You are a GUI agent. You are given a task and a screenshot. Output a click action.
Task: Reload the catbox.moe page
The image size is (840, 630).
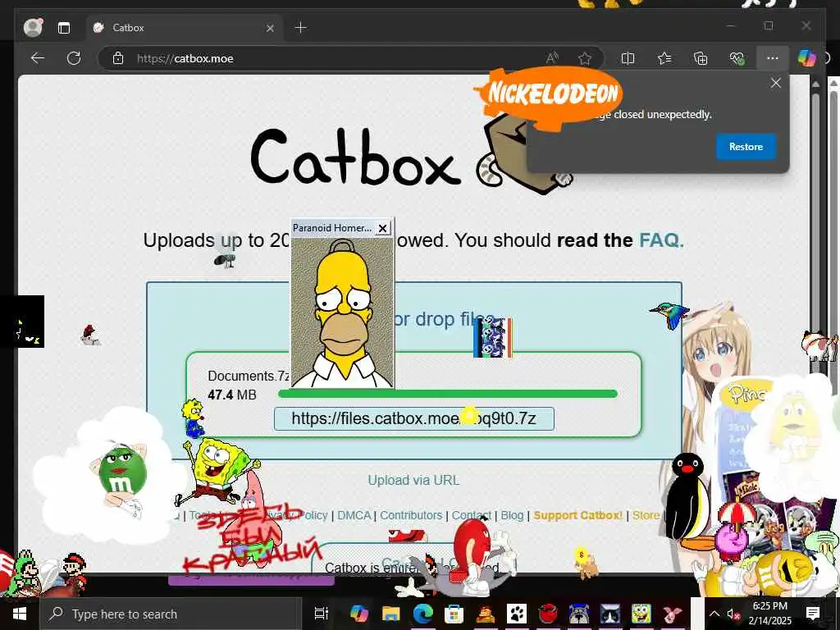(74, 58)
